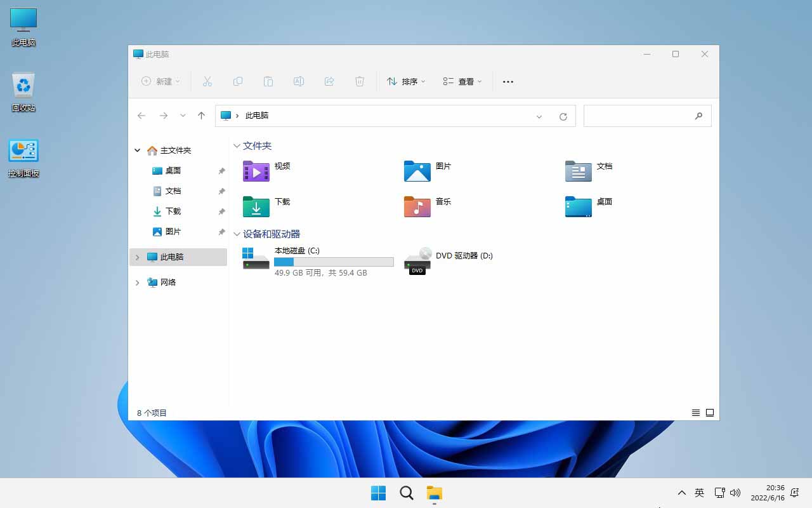The height and width of the screenshot is (508, 812).
Task: Click the Share icon in the toolbar
Action: (x=329, y=81)
